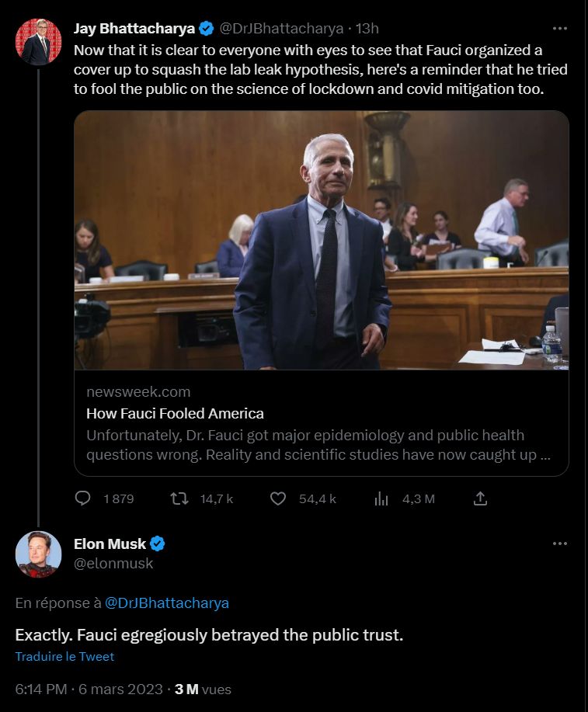Click the Fauci photo in the link card
Image resolution: width=588 pixels, height=712 pixels.
click(321, 240)
